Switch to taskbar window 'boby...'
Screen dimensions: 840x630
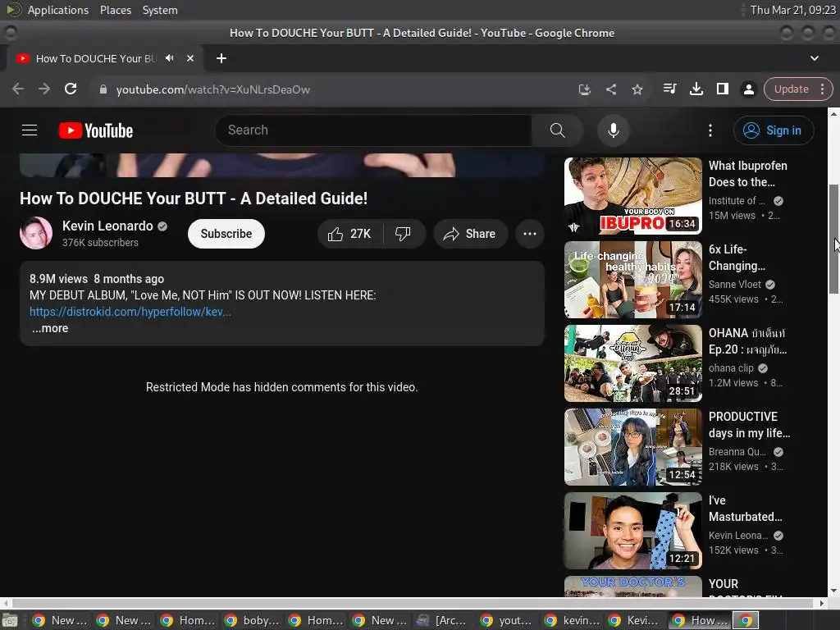(253, 620)
